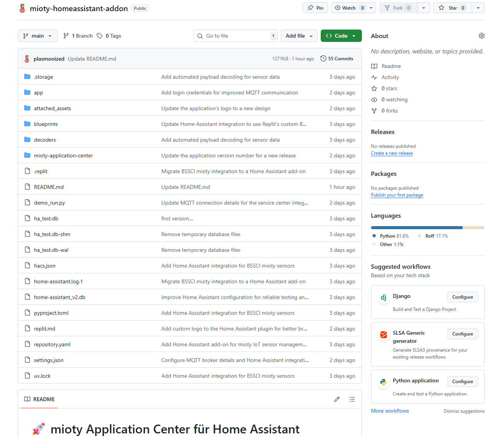The width and height of the screenshot is (504, 438).
Task: Click the owner avatar beside repository title
Action: pyautogui.click(x=22, y=8)
